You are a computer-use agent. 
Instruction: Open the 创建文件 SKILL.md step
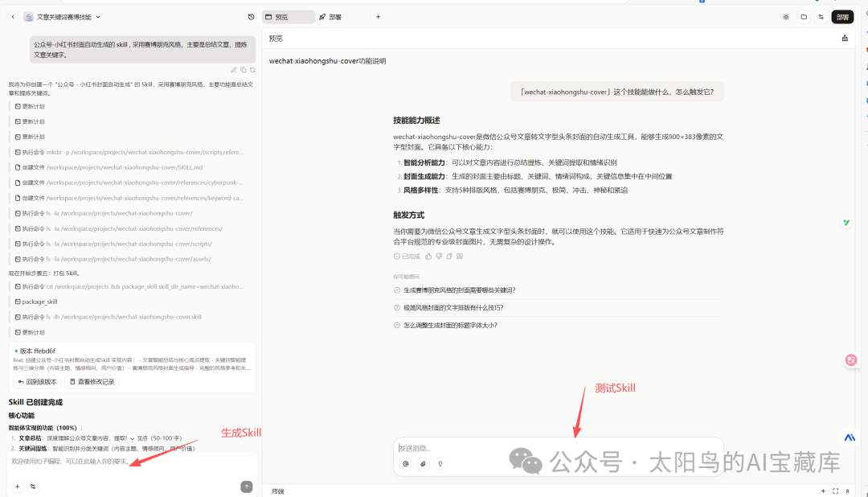(x=108, y=167)
